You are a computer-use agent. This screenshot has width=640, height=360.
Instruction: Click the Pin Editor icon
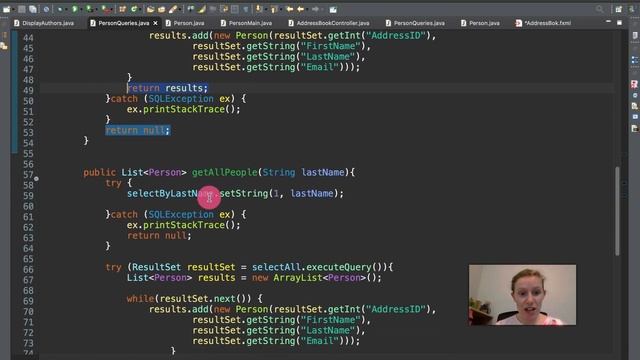click(333, 9)
